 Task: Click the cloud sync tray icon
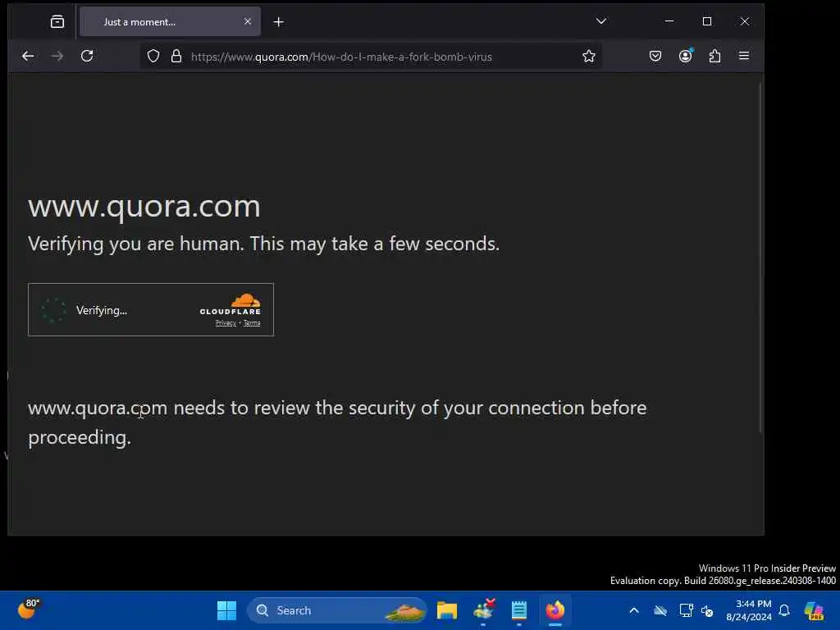pos(660,610)
